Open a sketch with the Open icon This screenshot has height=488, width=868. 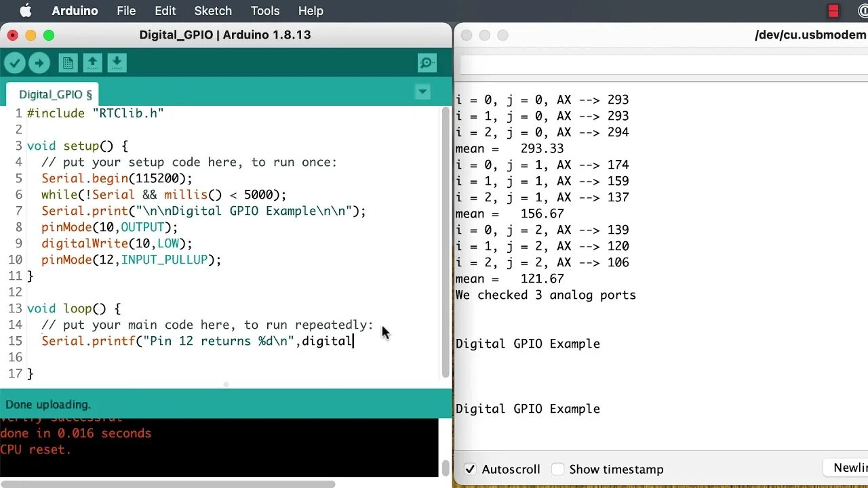coord(92,63)
